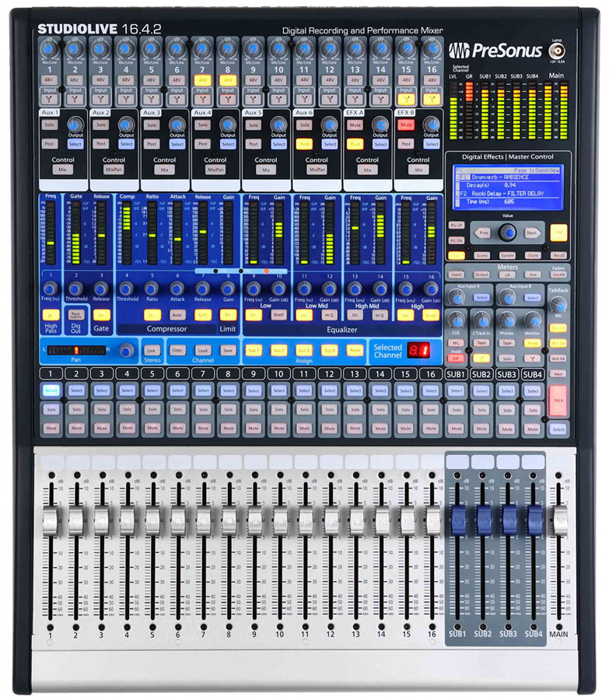609x700 pixels.
Task: Toggle 48V phantom power on channel 7
Action: [x=202, y=80]
